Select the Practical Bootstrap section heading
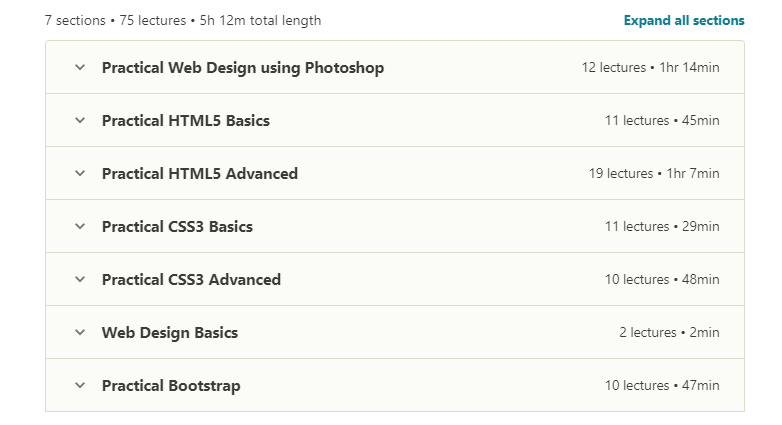 coord(171,386)
